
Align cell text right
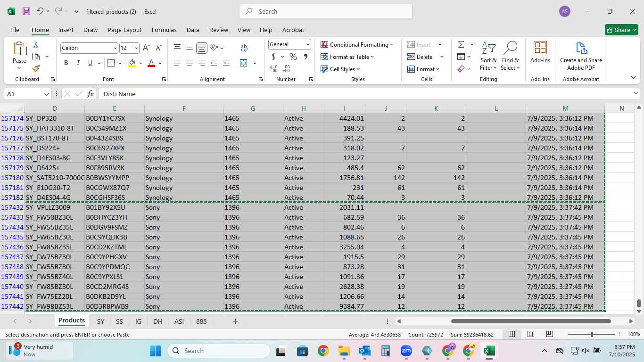tap(202, 63)
